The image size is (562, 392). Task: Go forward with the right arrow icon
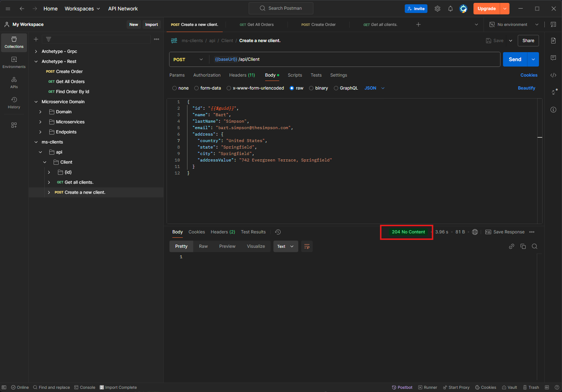coord(35,9)
